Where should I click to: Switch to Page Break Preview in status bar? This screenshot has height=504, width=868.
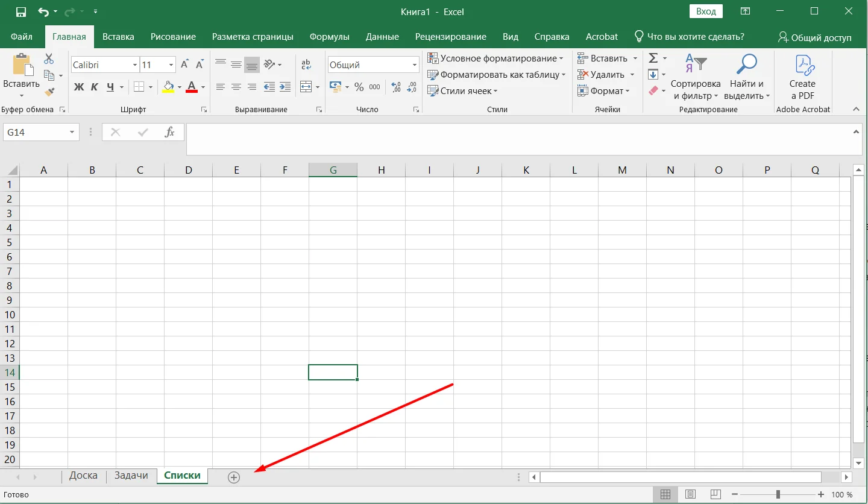click(x=717, y=495)
